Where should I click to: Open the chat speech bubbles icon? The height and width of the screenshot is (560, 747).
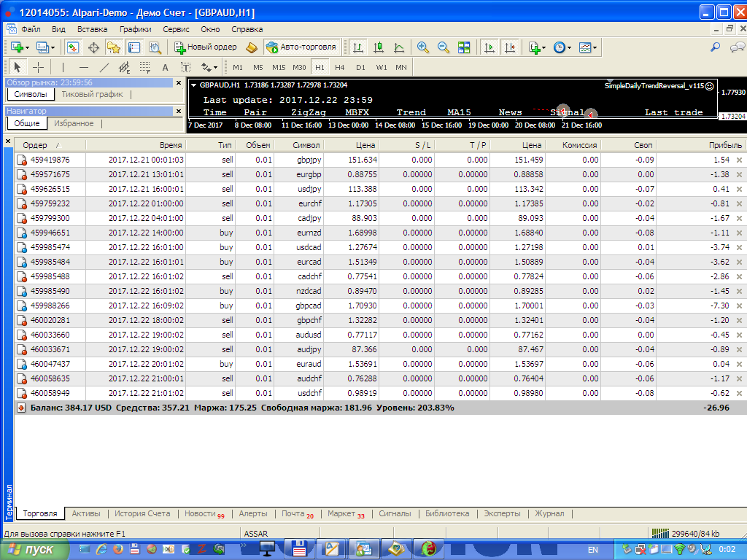(x=737, y=47)
